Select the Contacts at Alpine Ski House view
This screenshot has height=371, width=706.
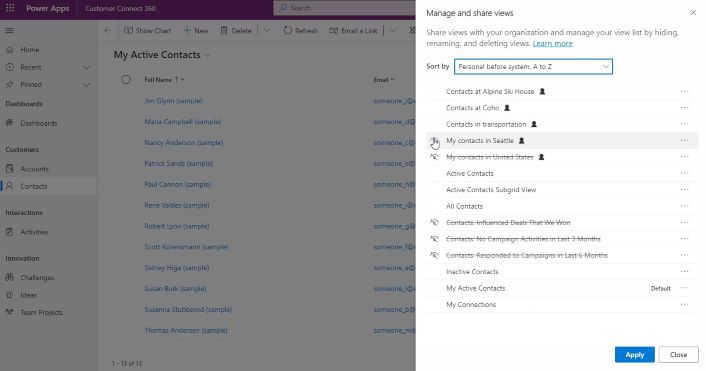[x=562, y=91]
